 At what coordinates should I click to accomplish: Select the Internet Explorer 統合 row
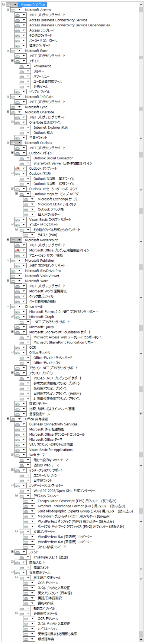point(51,128)
